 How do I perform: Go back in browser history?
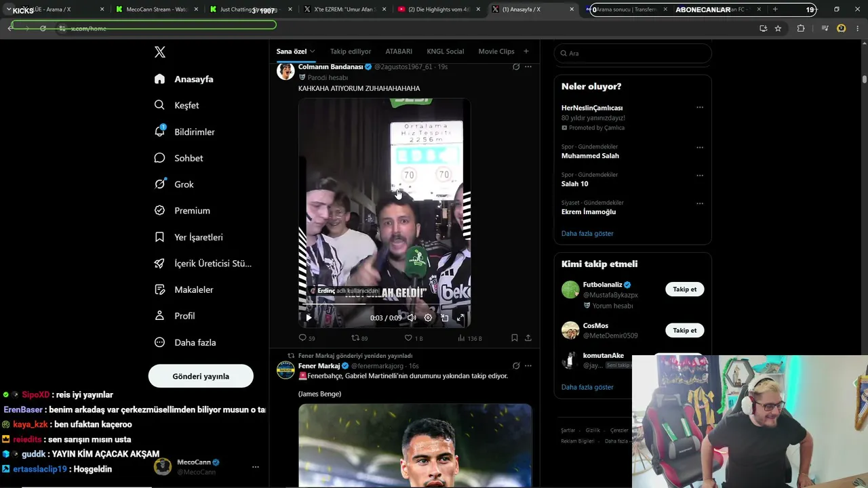coord(10,28)
